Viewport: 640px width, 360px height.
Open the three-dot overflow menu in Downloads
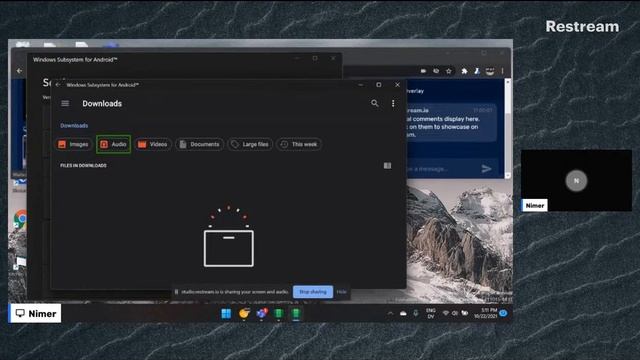pyautogui.click(x=393, y=103)
